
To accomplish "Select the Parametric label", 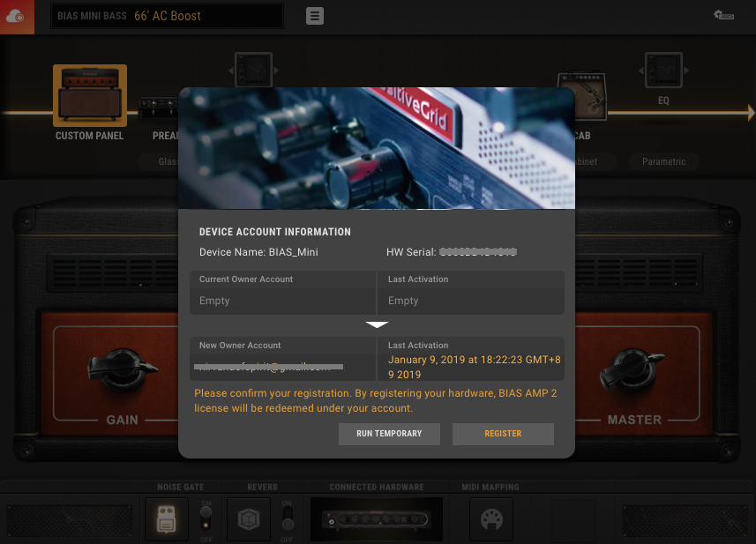I will 663,161.
